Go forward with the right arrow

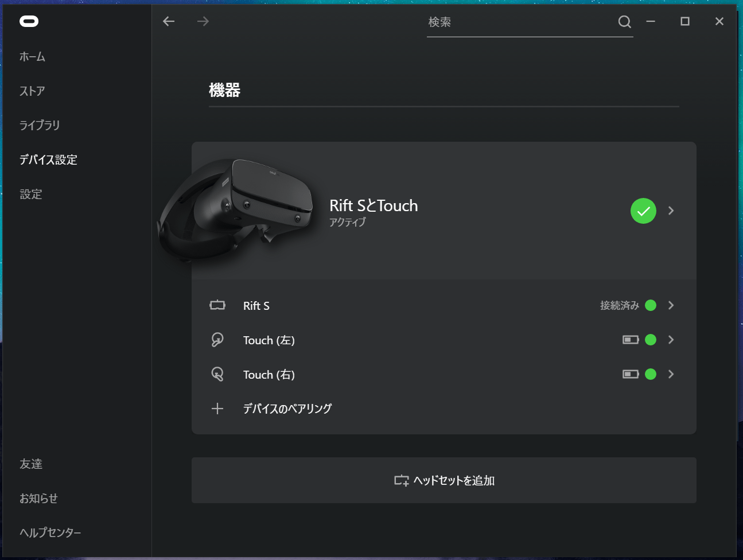(x=203, y=21)
